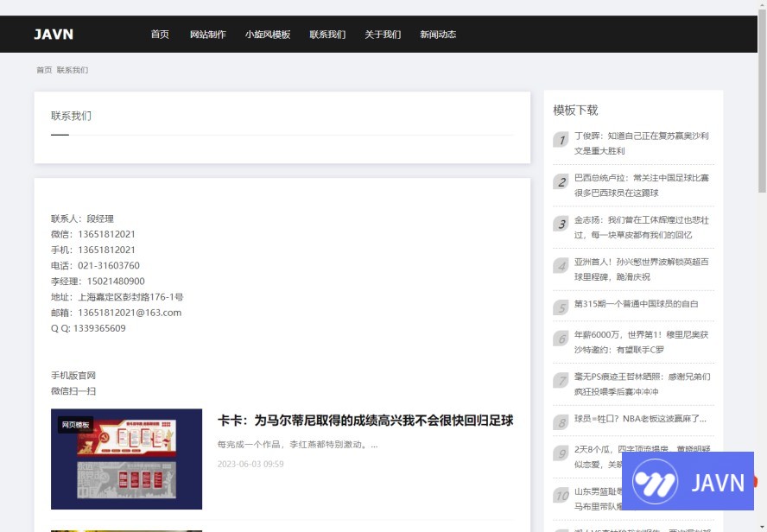Click the rank 8 number badge
The height and width of the screenshot is (532, 767).
(561, 422)
